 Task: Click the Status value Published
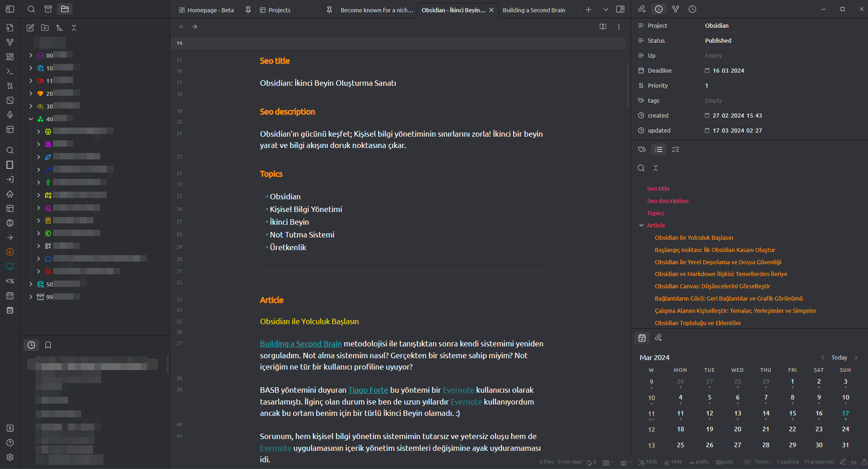click(718, 40)
